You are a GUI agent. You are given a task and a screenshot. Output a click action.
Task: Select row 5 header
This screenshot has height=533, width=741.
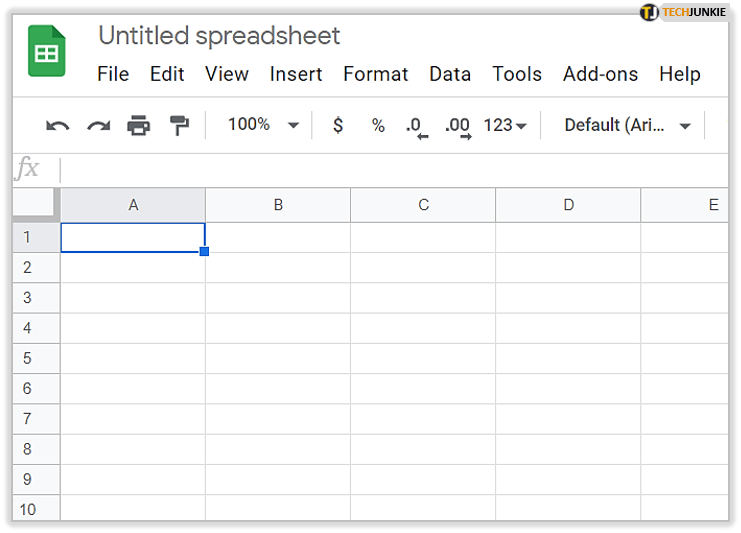coord(27,358)
